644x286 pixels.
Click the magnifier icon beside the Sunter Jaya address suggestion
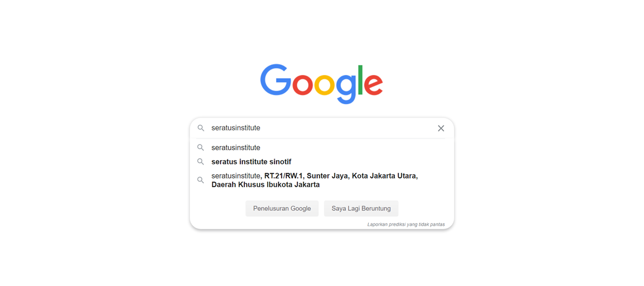(x=201, y=180)
